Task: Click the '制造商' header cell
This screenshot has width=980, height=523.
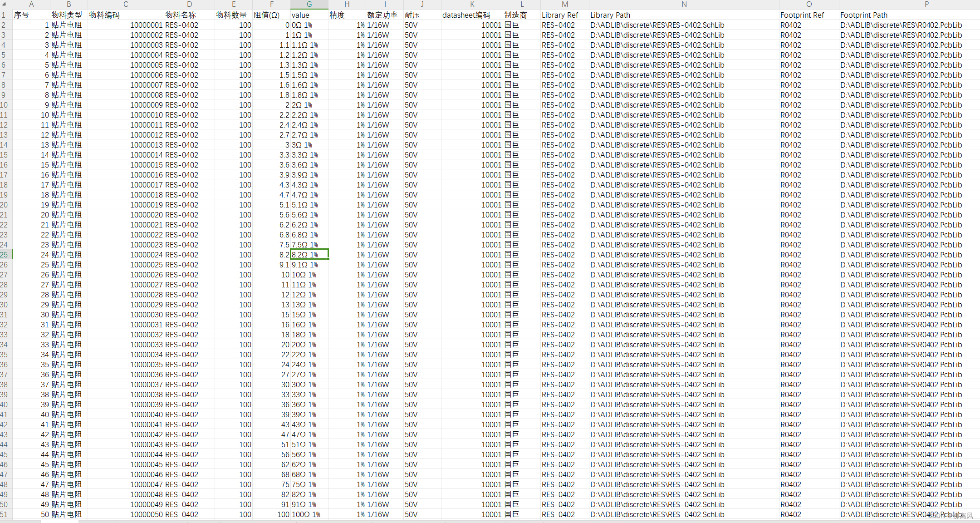Action: pos(516,15)
